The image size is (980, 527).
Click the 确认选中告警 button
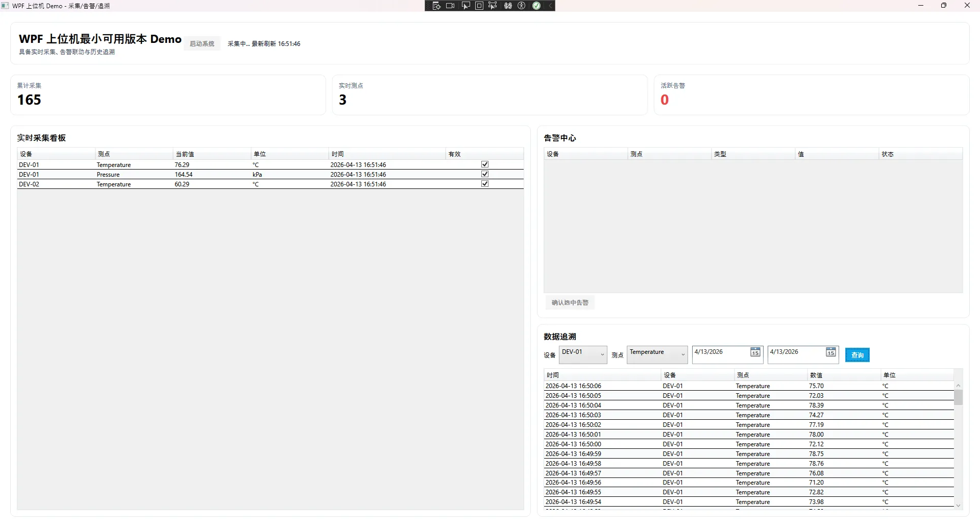click(570, 303)
